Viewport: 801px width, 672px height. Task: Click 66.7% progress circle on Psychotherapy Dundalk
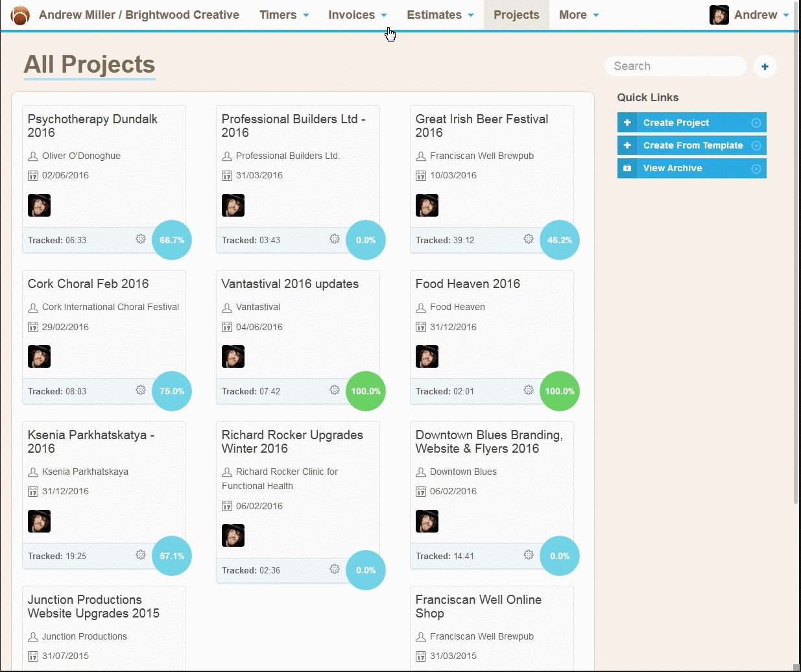point(172,240)
